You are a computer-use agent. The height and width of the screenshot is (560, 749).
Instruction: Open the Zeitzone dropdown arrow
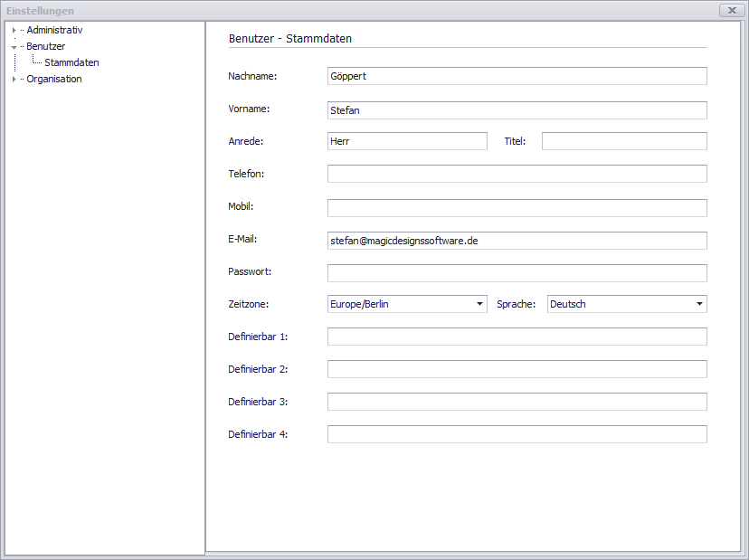480,304
